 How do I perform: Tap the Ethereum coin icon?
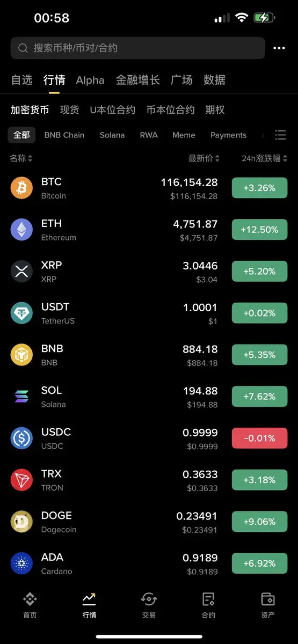point(21,230)
